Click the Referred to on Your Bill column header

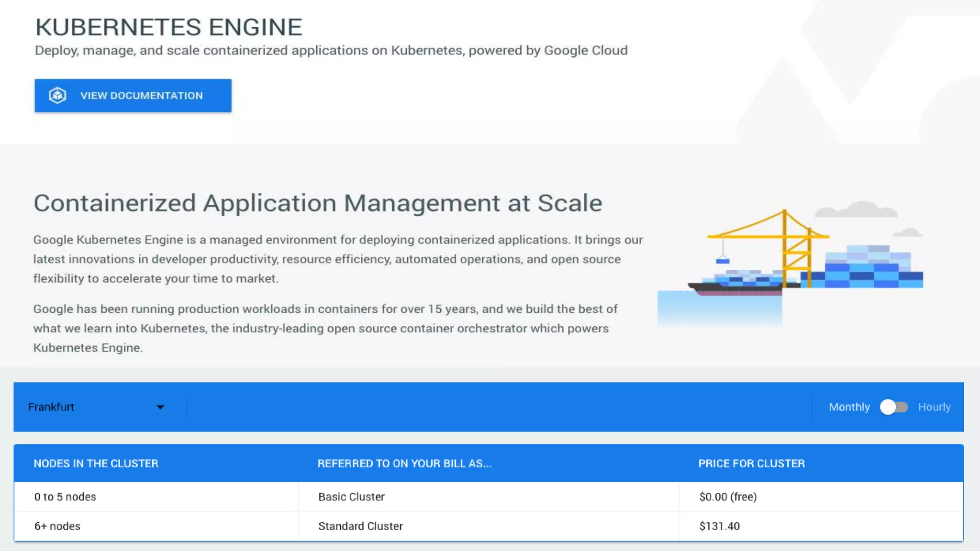(404, 463)
